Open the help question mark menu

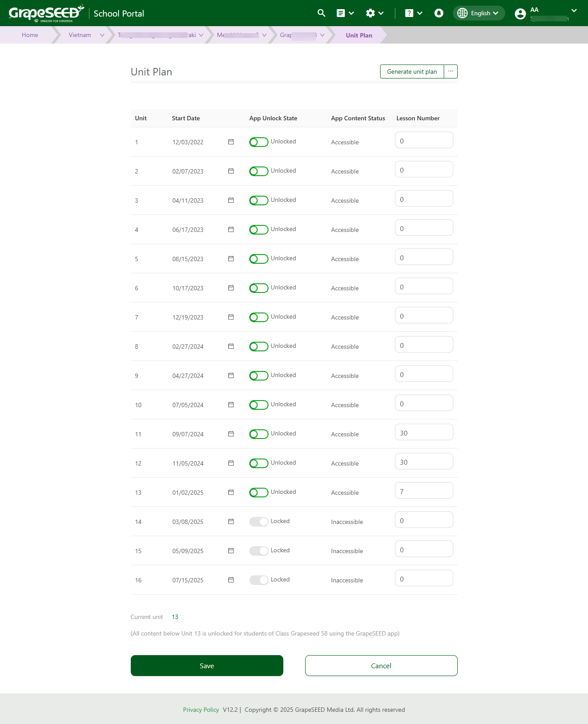tap(413, 13)
